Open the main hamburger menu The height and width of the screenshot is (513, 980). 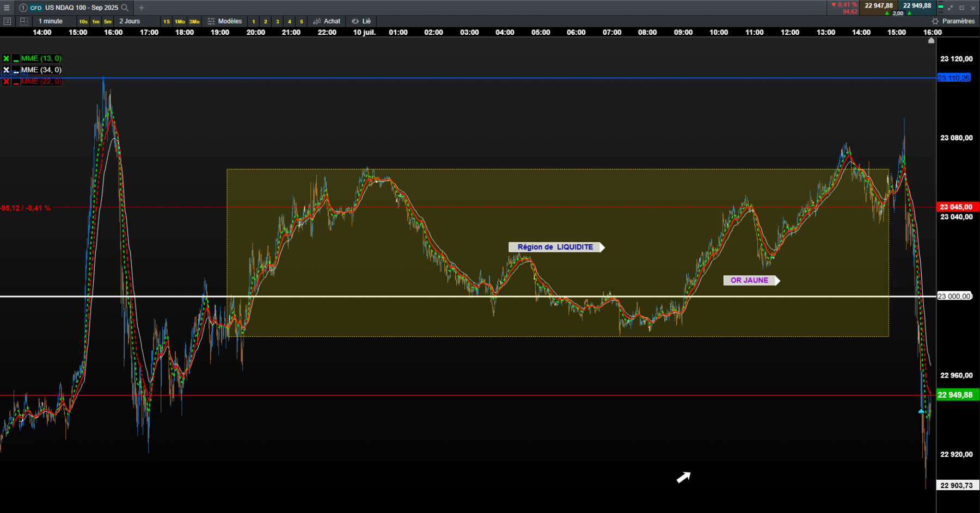click(7, 8)
